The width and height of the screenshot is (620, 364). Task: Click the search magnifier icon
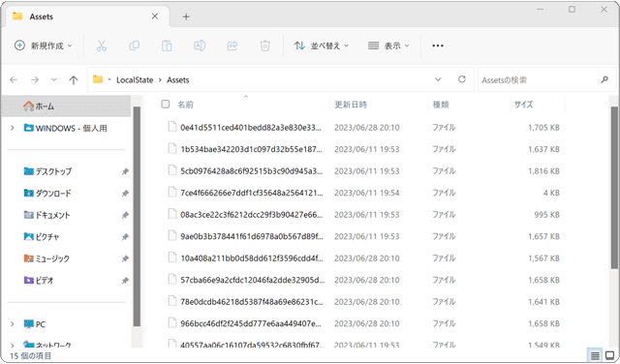pyautogui.click(x=604, y=79)
